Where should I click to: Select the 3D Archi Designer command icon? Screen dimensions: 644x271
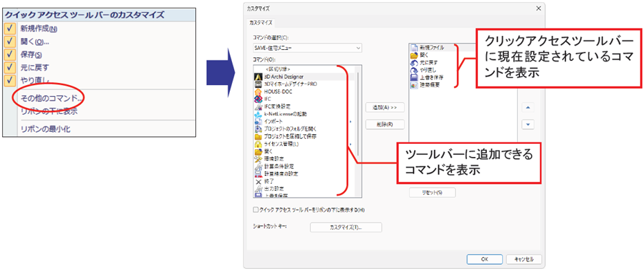coord(258,77)
